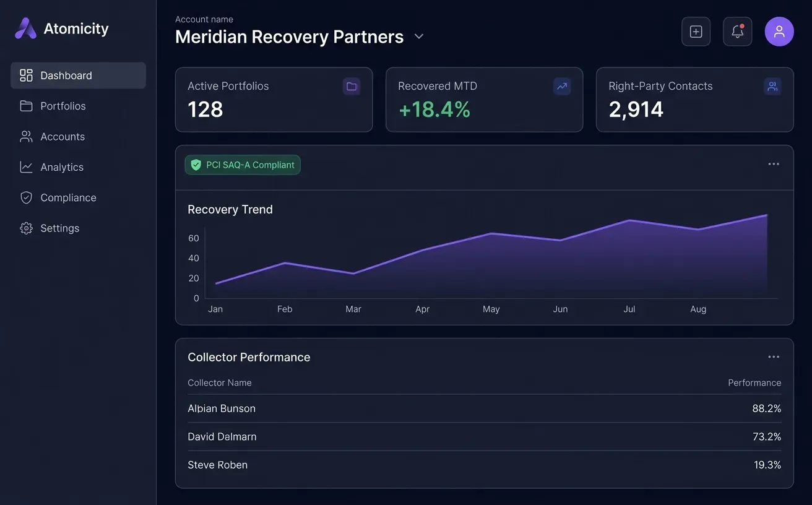The image size is (812, 505).
Task: Open the Settings menu item
Action: coord(79,228)
